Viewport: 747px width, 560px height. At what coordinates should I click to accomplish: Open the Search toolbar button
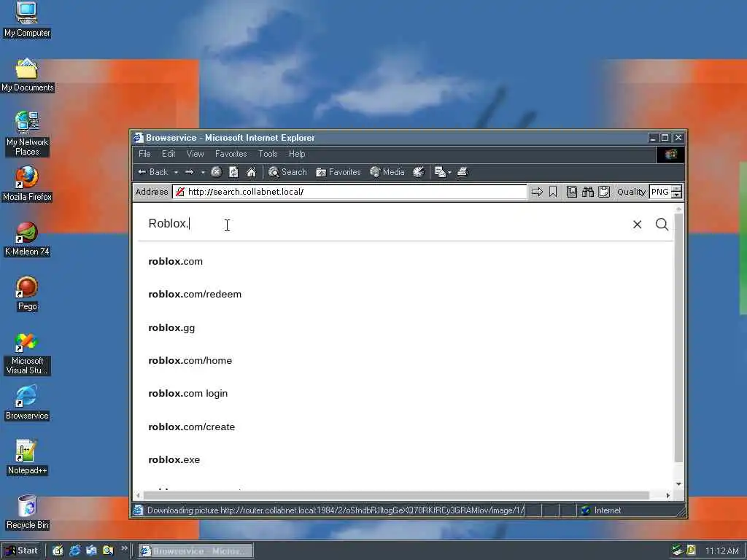tap(287, 172)
